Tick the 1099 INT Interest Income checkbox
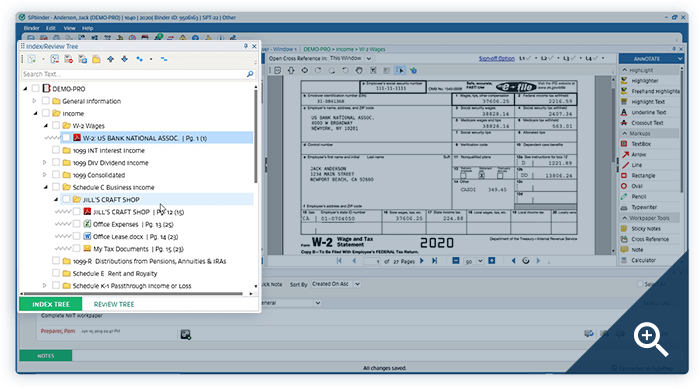This screenshot has height=389, width=700. click(56, 150)
